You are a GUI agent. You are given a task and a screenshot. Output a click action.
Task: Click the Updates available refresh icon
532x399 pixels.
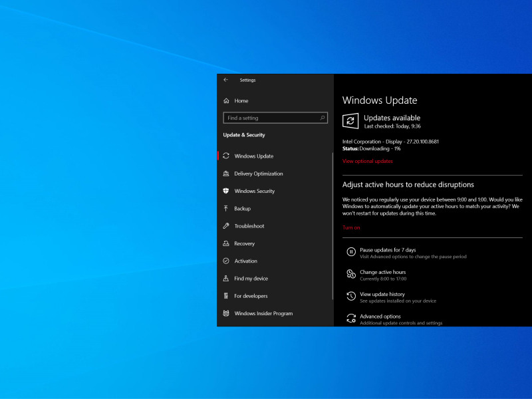350,121
